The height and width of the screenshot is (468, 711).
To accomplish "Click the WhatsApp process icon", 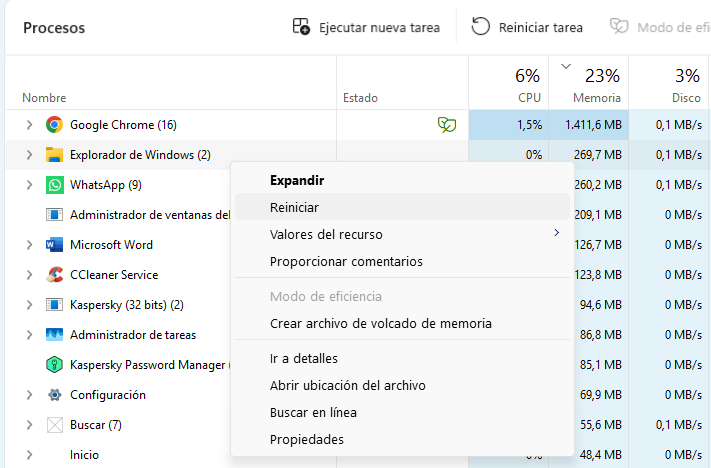I will pyautogui.click(x=54, y=185).
